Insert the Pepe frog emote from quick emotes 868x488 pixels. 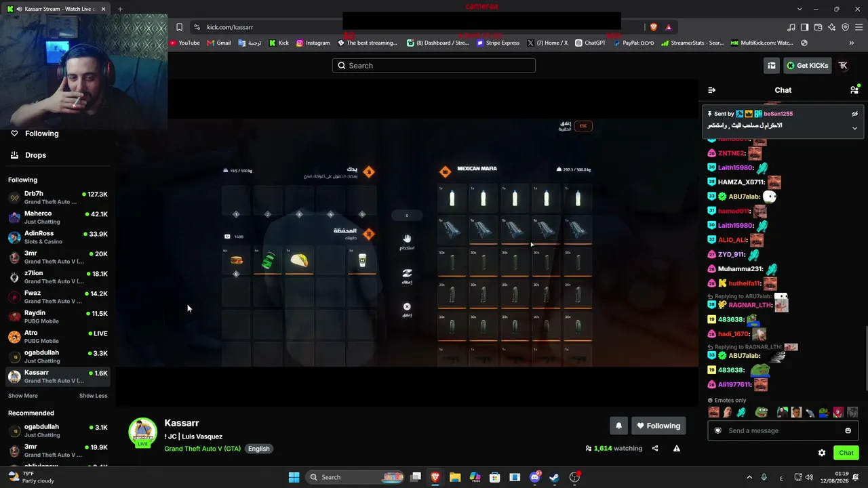click(762, 412)
